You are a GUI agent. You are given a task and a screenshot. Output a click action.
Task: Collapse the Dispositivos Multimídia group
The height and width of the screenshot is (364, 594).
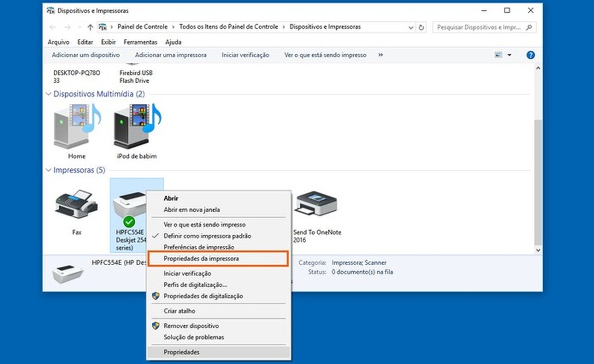[48, 94]
